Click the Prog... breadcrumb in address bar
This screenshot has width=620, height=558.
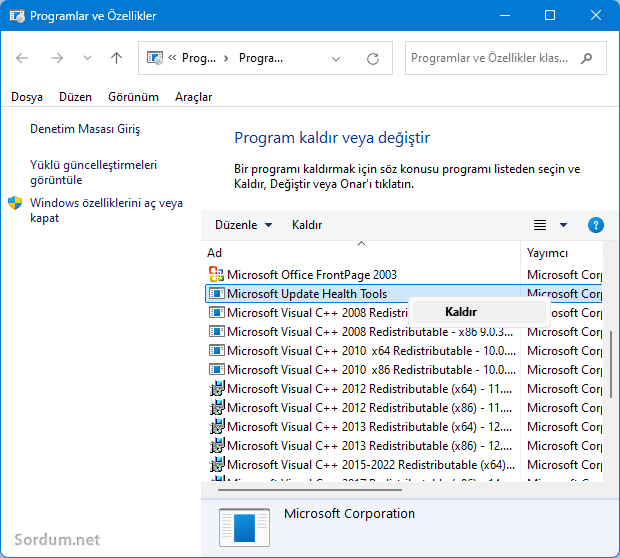(x=199, y=58)
